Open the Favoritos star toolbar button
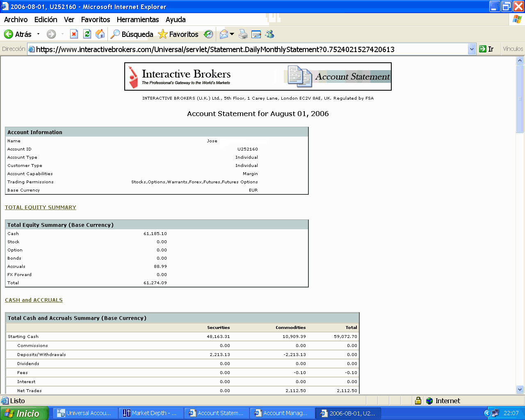Screen dimensions: 525x420 [x=178, y=34]
